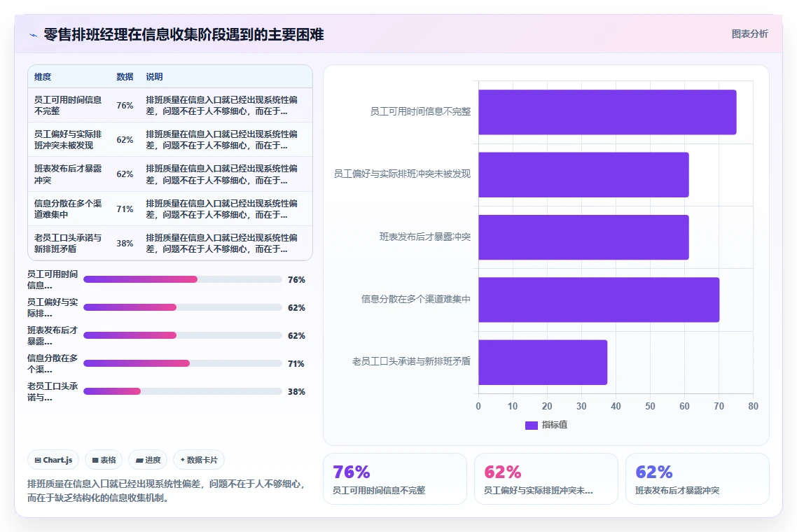Click the 图表分析 label in the header
The image size is (797, 532).
750,34
